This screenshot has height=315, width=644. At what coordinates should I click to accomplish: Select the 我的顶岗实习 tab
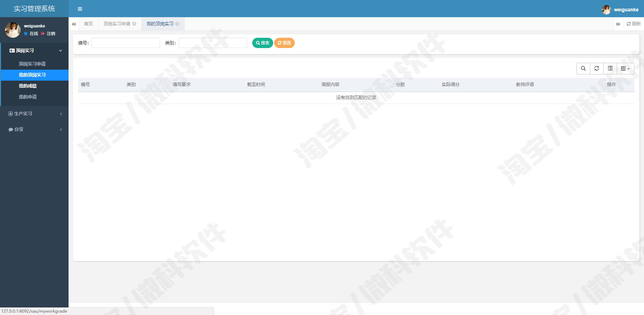click(160, 24)
